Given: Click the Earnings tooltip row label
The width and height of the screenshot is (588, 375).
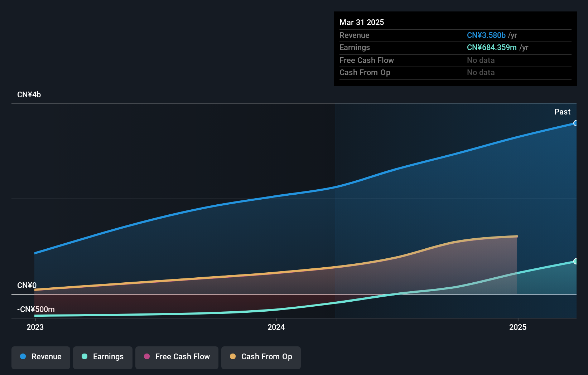Looking at the screenshot, I should 355,48.
